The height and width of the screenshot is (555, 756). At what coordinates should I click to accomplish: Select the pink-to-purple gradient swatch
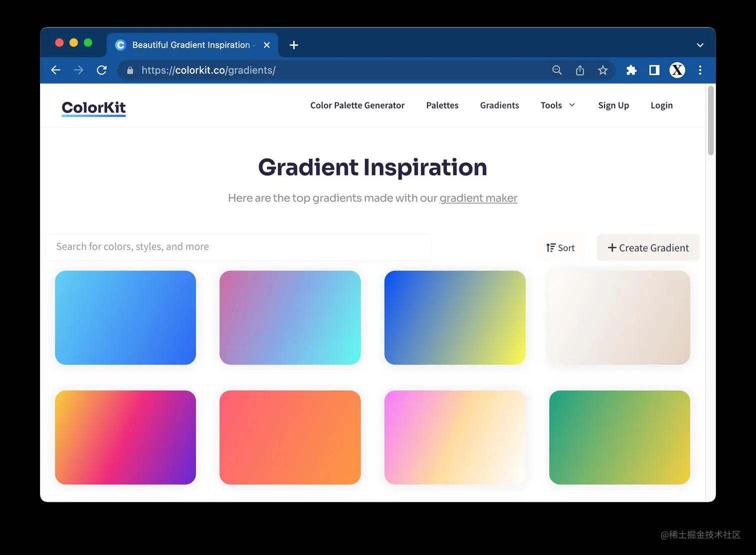point(125,437)
